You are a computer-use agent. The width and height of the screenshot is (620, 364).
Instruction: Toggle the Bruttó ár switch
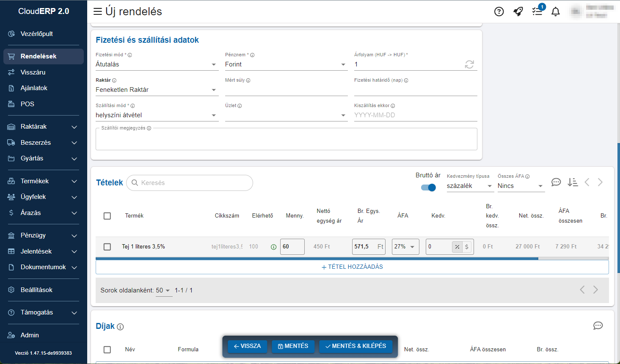(x=428, y=188)
